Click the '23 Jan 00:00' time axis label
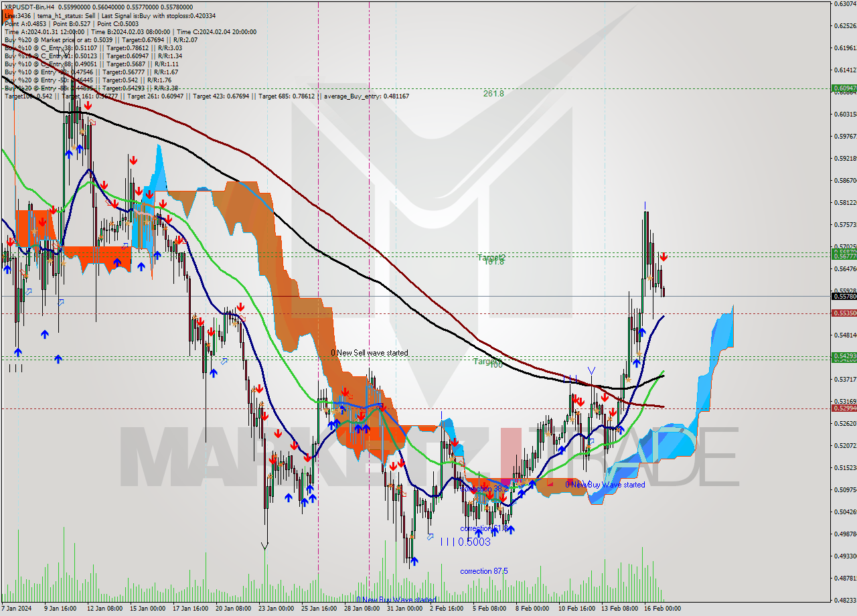857x616 pixels. pyautogui.click(x=276, y=609)
